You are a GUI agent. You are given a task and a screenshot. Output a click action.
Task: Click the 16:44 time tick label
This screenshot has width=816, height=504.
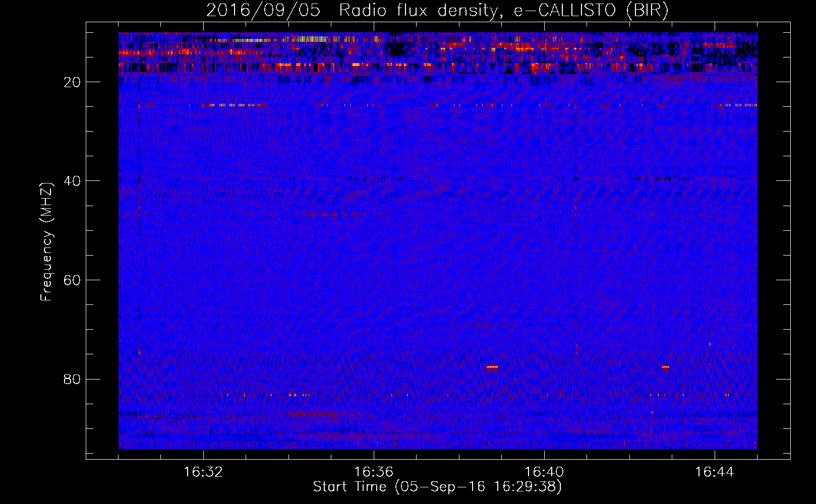click(x=715, y=472)
